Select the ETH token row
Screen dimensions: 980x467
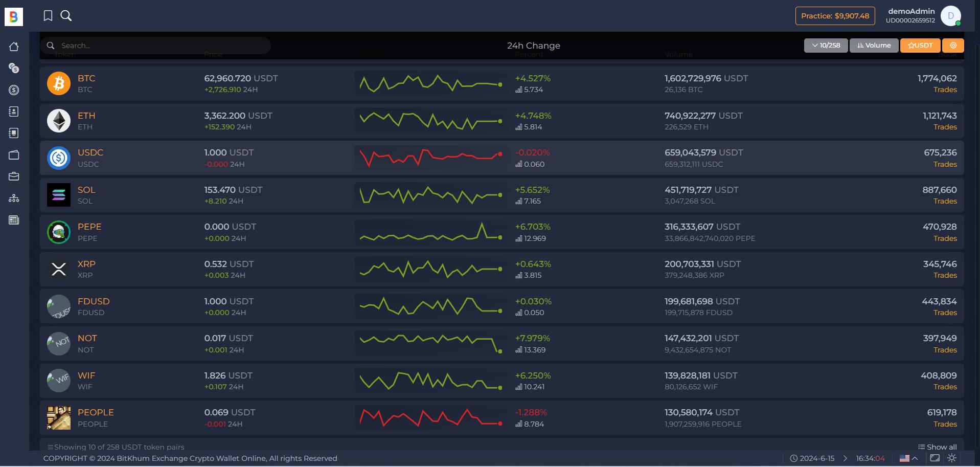click(502, 121)
